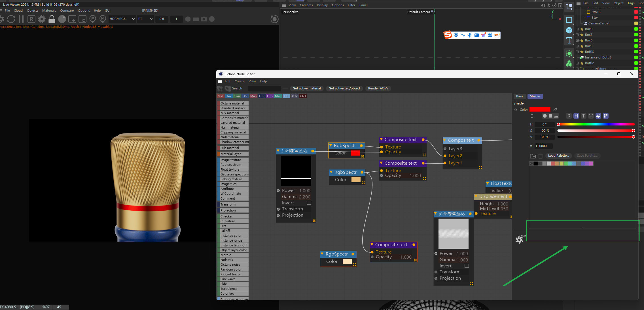Image resolution: width=644 pixels, height=310 pixels.
Task: Expand the Box8 object tree item
Action: 577,29
